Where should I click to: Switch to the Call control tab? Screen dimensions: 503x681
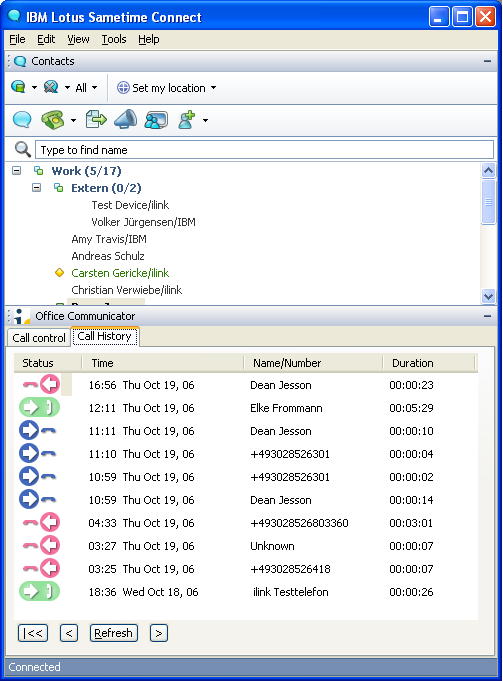[39, 337]
